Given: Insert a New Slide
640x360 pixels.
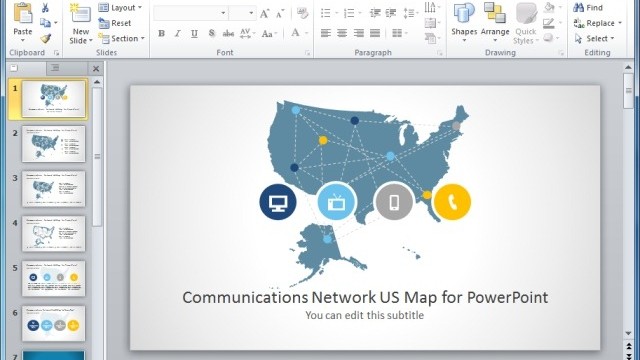Looking at the screenshot, I should coord(81,24).
